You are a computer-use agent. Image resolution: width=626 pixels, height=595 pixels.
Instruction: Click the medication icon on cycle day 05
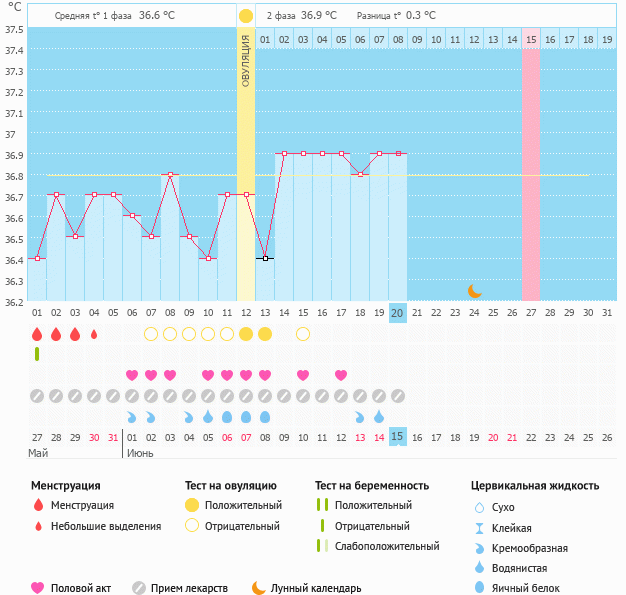click(113, 396)
